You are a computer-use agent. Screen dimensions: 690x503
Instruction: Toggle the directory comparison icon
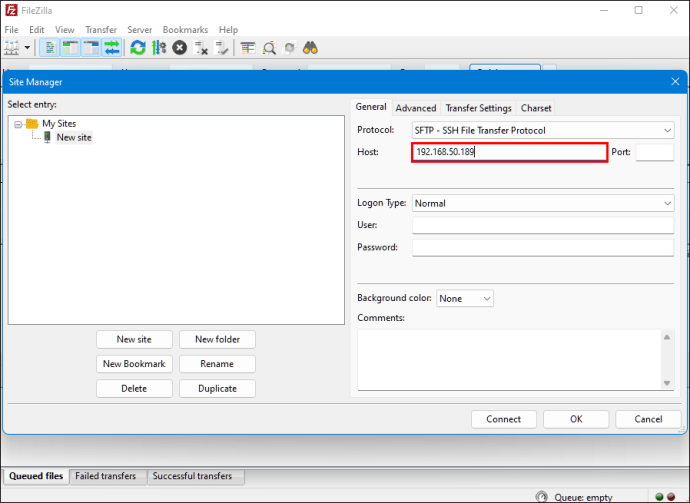[269, 48]
